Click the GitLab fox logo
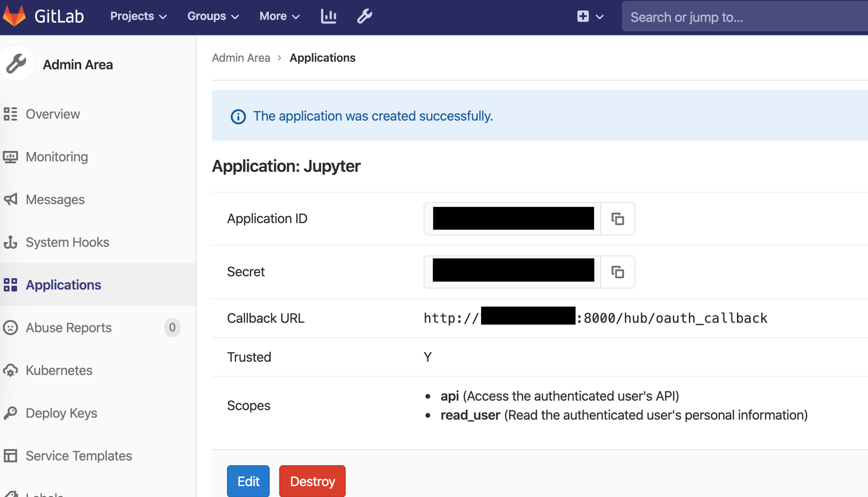Screen dimensions: 868x497 click(x=14, y=16)
